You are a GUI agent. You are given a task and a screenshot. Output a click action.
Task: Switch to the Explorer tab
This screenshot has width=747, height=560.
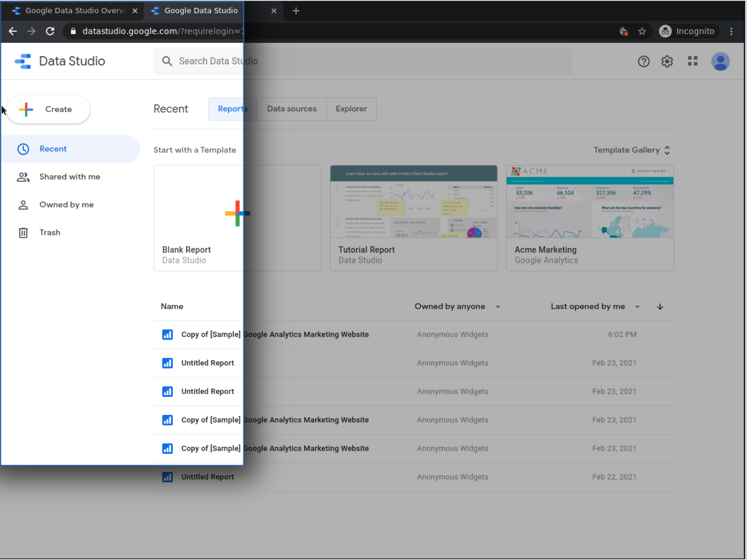click(x=351, y=109)
